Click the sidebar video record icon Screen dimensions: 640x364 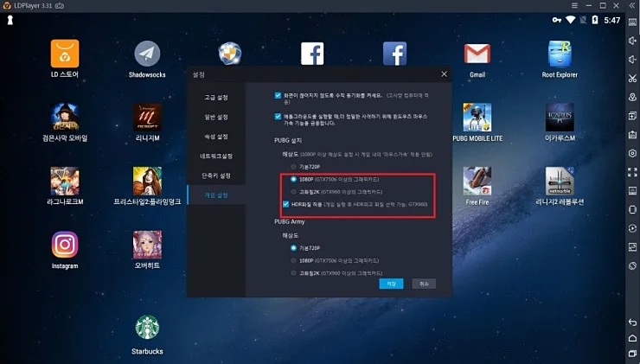pyautogui.click(x=632, y=228)
